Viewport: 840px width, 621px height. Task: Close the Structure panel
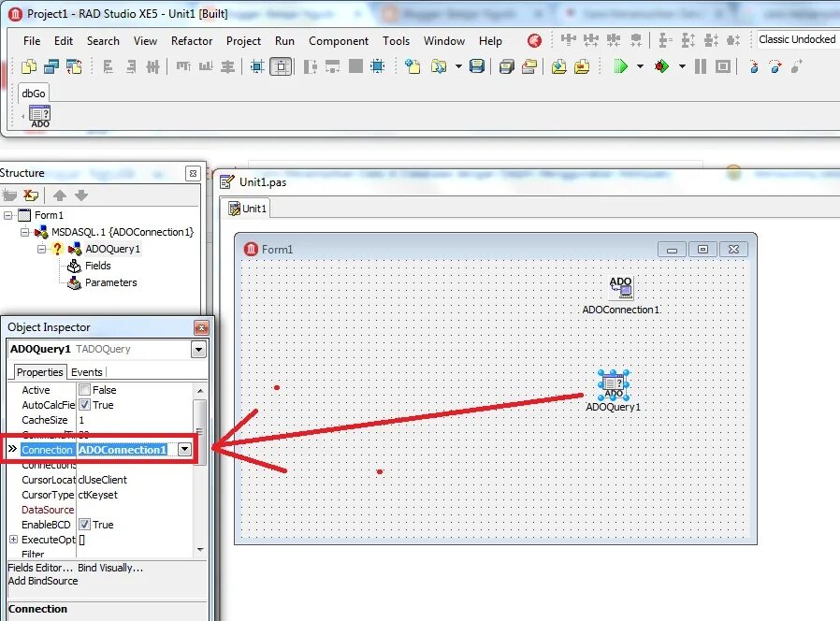point(193,173)
